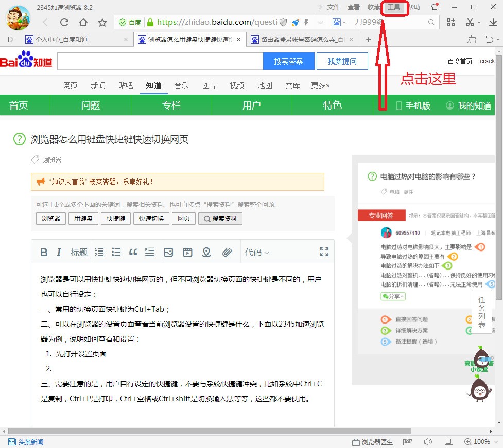Image resolution: width=503 pixels, height=448 pixels.
Task: Click the 分享 share button in sidebar
Action: [x=393, y=296]
